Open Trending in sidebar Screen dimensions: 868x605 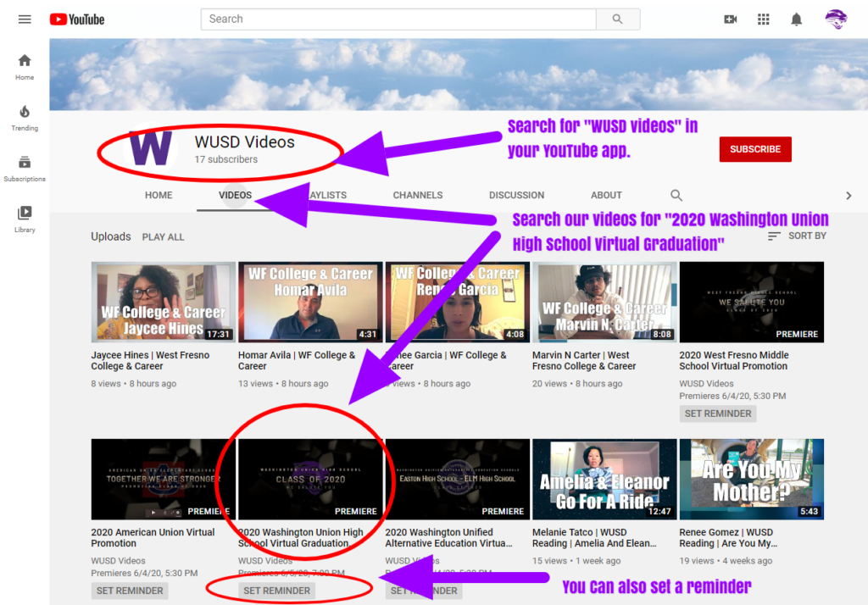25,118
